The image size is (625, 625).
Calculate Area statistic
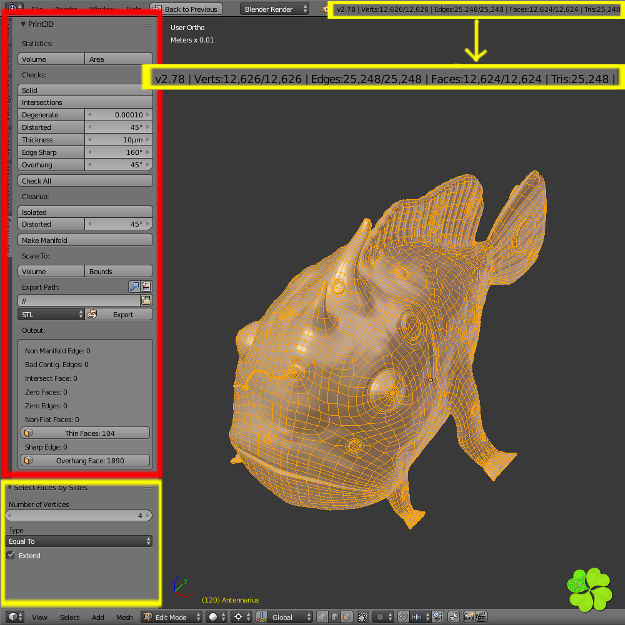point(118,59)
